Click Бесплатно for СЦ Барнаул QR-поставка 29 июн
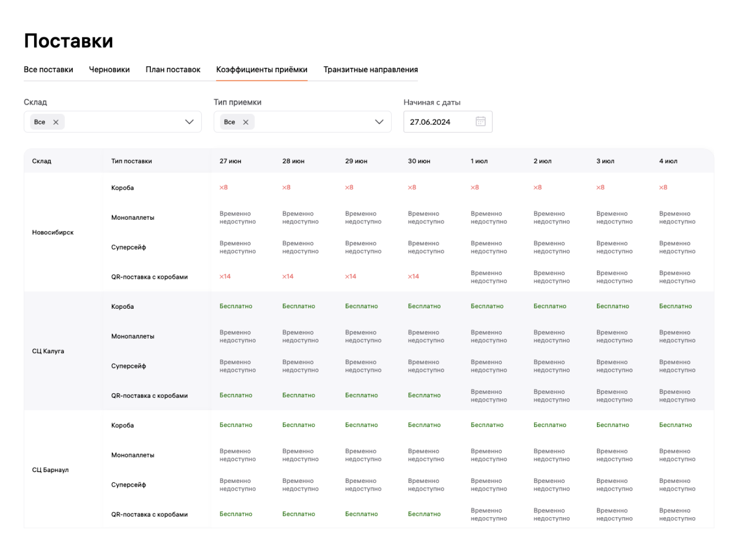The height and width of the screenshot is (560, 738). pyautogui.click(x=361, y=514)
